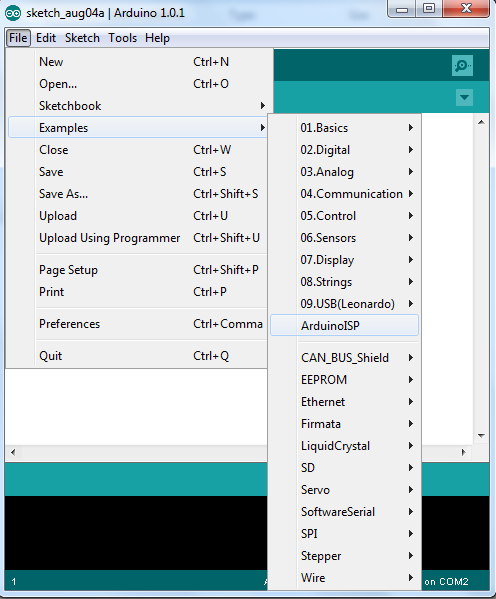Click the editor scroll-down arrow
The width and height of the screenshot is (496, 599).
point(481,436)
